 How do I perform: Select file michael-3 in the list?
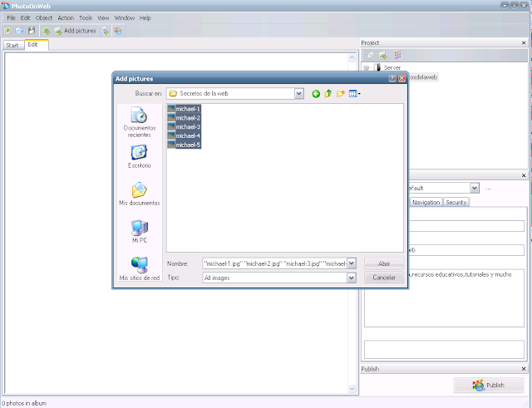click(185, 127)
